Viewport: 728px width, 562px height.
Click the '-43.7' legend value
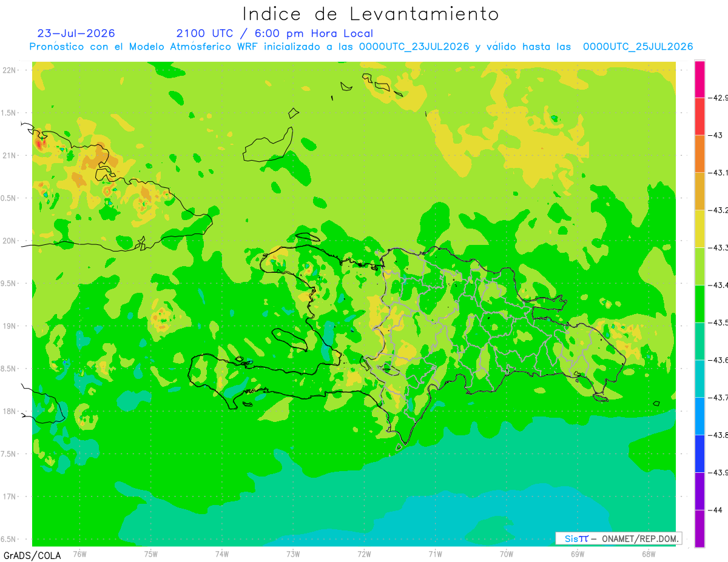pos(718,398)
